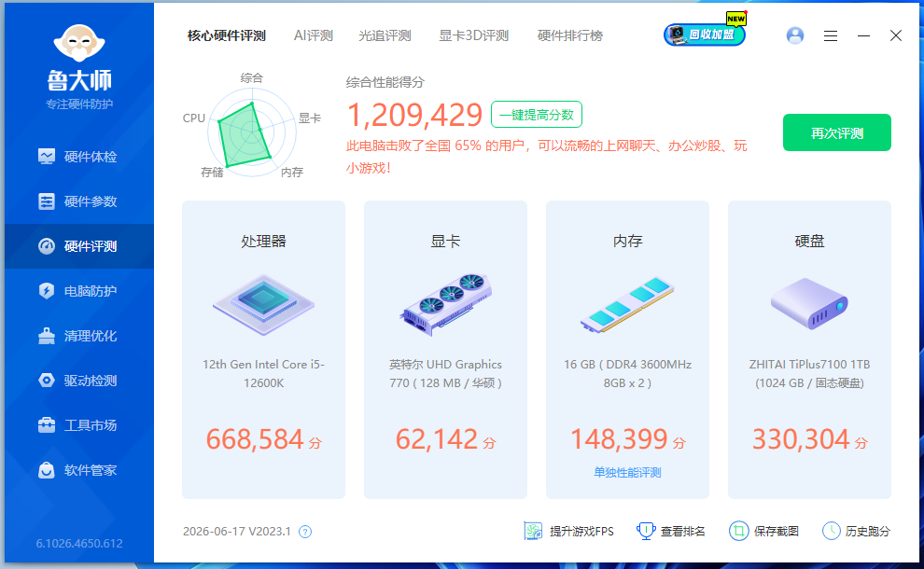924x569 pixels.
Task: Click the 内存 card title
Action: pos(627,241)
